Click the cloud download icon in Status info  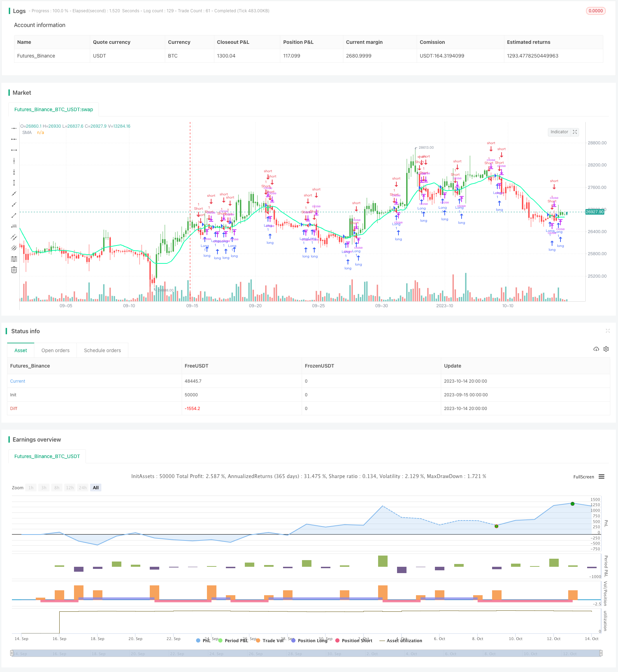click(x=596, y=349)
